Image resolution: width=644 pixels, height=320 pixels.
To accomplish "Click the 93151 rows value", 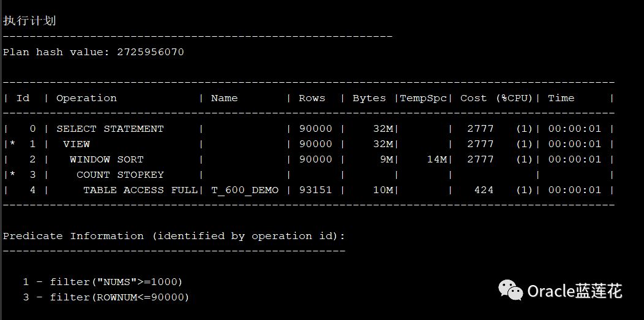I will [x=315, y=190].
